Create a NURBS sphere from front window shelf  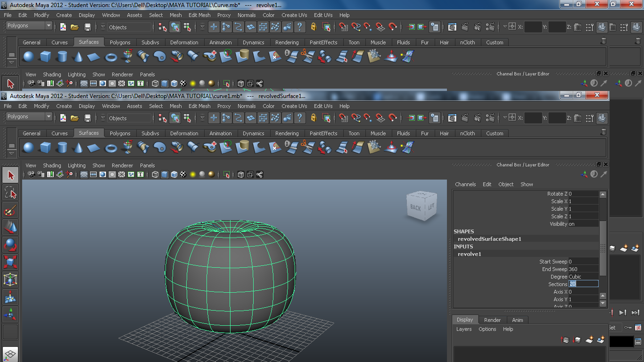[29, 148]
